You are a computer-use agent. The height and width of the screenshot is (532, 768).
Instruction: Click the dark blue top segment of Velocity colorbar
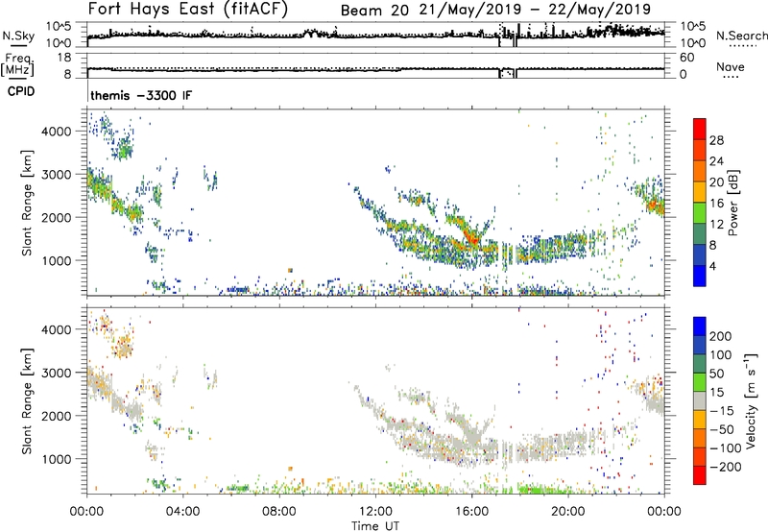point(700,326)
